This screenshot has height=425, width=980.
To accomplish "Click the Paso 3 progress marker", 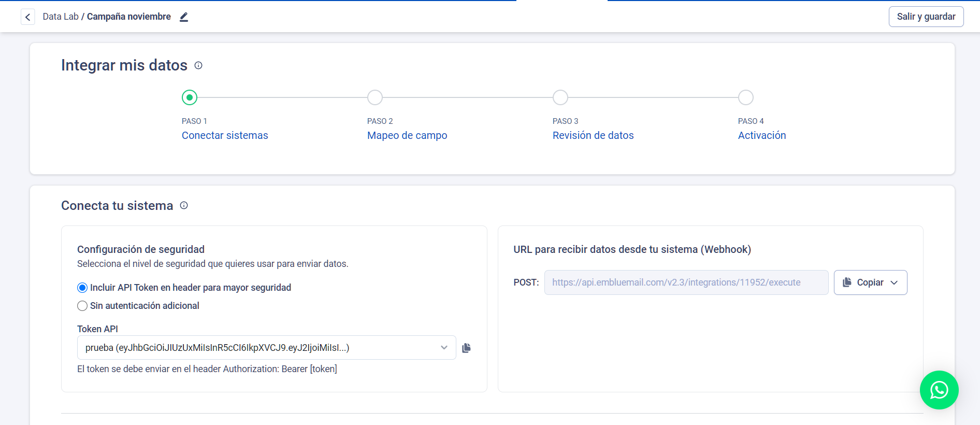I will tap(560, 97).
